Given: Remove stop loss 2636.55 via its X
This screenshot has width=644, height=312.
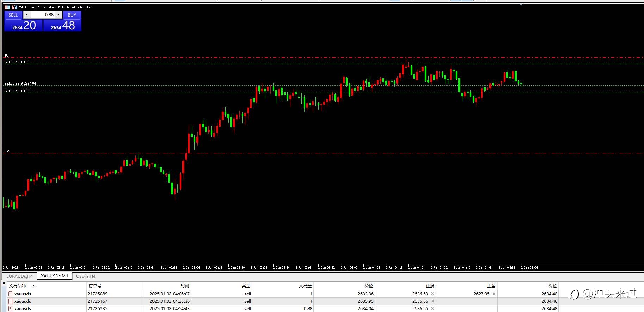Looking at the screenshot, I should pyautogui.click(x=433, y=308).
